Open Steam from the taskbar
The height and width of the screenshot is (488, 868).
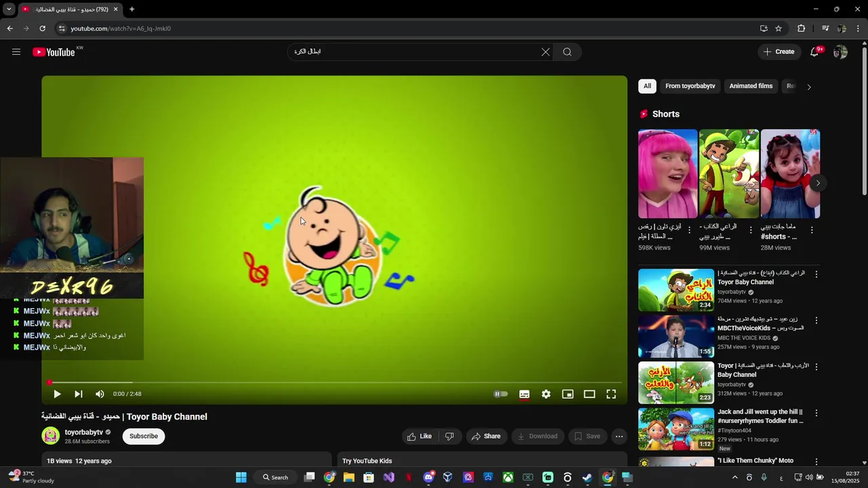pyautogui.click(x=587, y=477)
